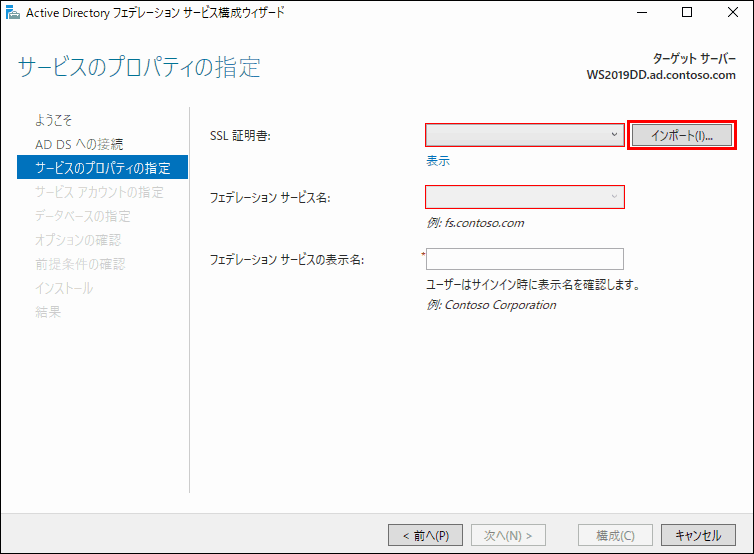Minimize the wizard window

click(642, 13)
